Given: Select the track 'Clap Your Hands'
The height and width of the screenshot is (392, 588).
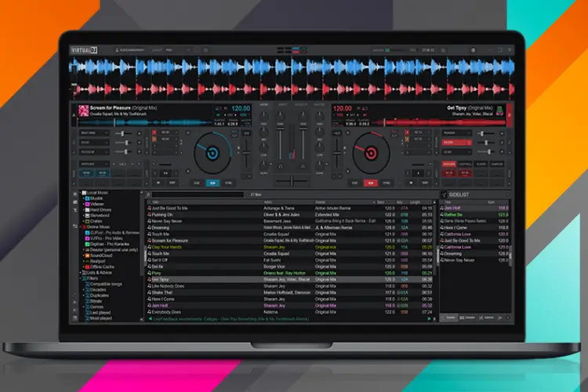Looking at the screenshot, I should [289, 247].
